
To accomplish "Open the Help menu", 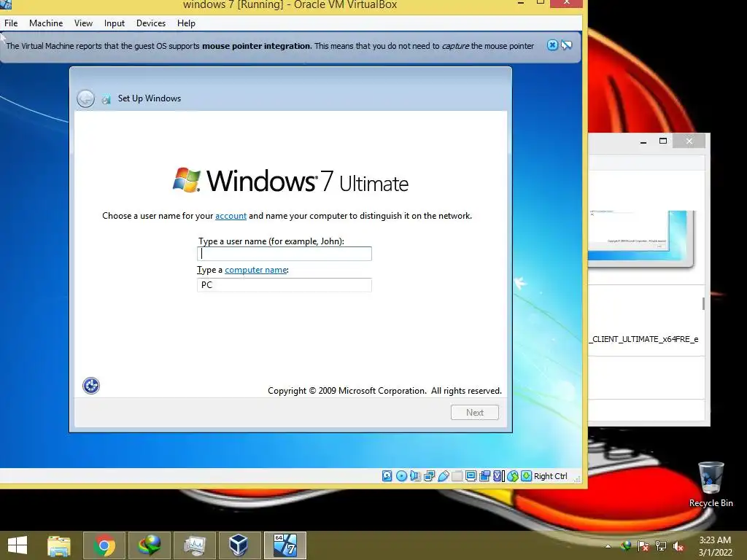I will pyautogui.click(x=186, y=23).
